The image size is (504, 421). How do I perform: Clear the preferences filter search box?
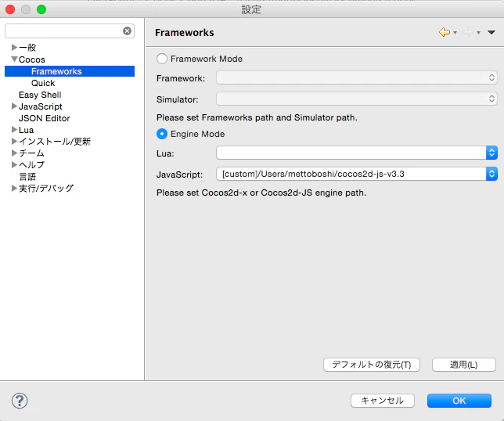coord(127,31)
